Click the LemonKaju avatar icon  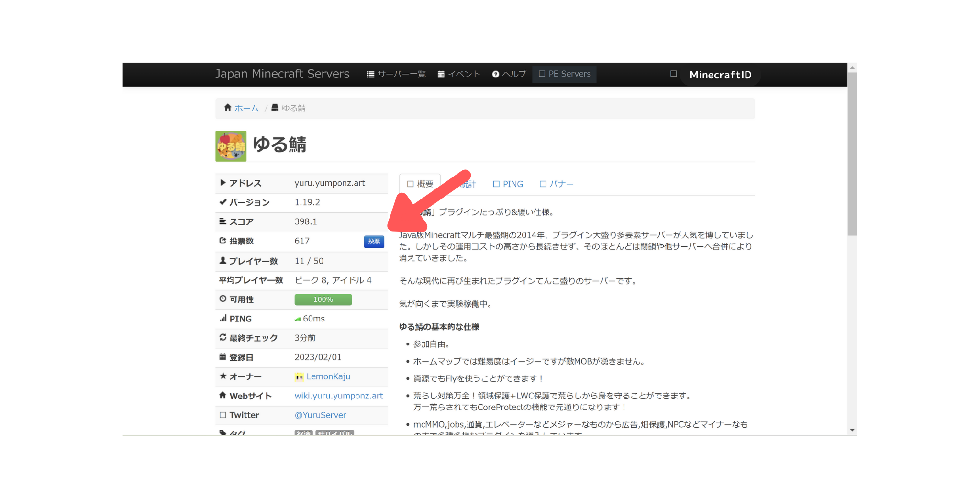tap(299, 376)
